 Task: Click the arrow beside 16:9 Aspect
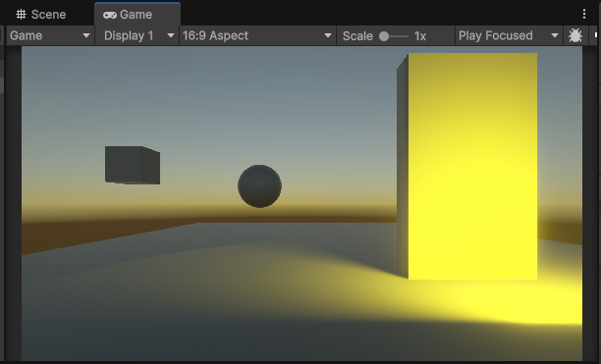pos(328,35)
